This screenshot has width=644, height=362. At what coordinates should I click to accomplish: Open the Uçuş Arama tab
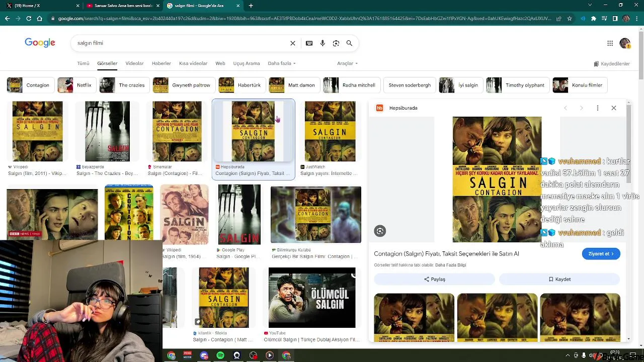247,63
